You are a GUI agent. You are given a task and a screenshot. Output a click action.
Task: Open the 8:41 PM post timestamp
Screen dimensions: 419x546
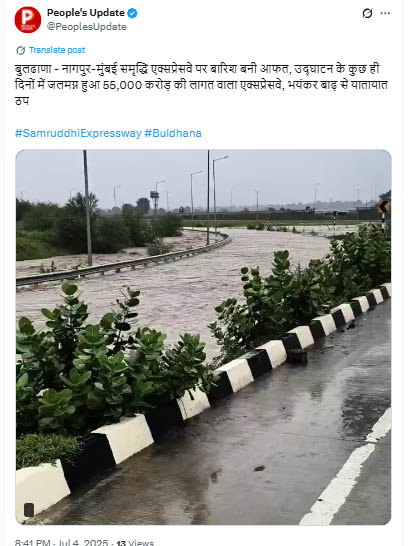coord(61,543)
